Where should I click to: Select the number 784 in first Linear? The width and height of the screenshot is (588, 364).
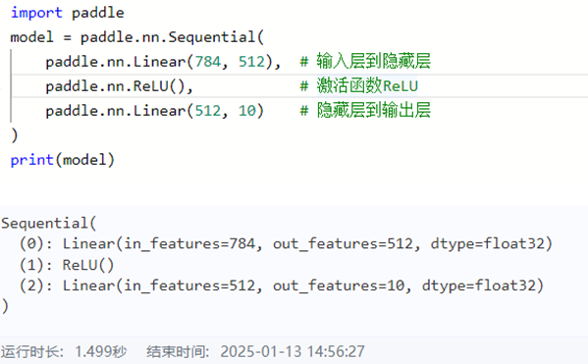click(x=208, y=62)
